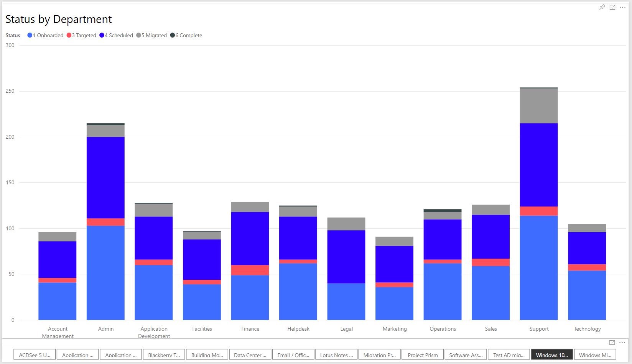Screen dimensions: 632x364
Task: Open More options menu for the slicer
Action: click(622, 343)
